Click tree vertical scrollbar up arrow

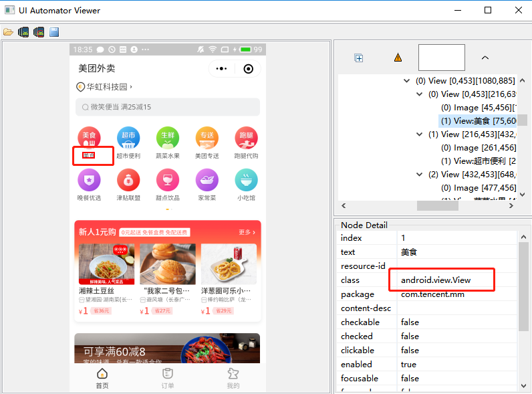pyautogui.click(x=523, y=80)
